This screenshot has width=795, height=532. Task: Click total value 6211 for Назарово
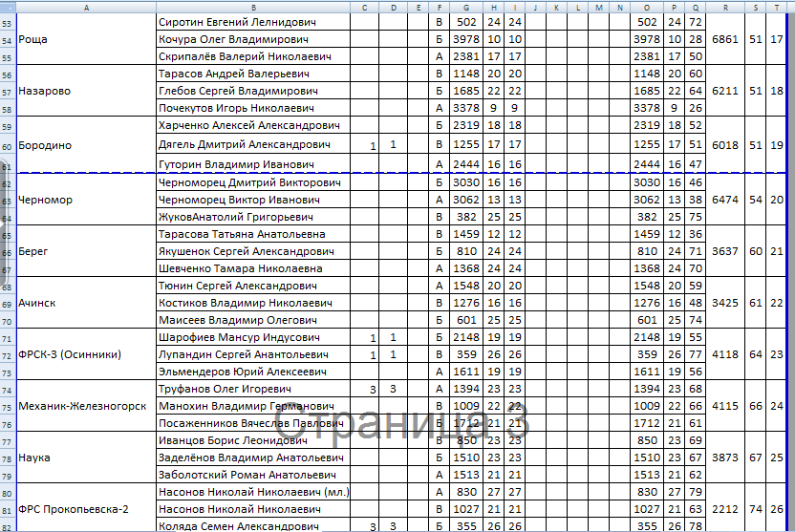tap(725, 91)
